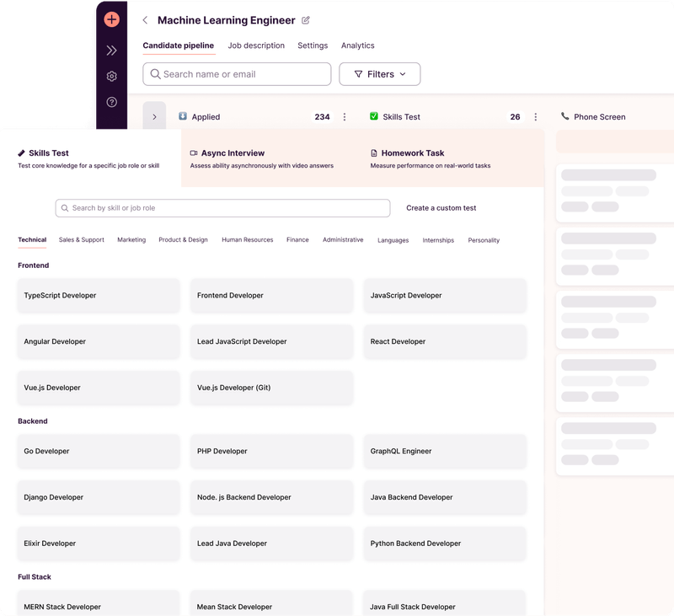Screen dimensions: 674x616
Task: Open the Analytics tab
Action: [x=357, y=46]
